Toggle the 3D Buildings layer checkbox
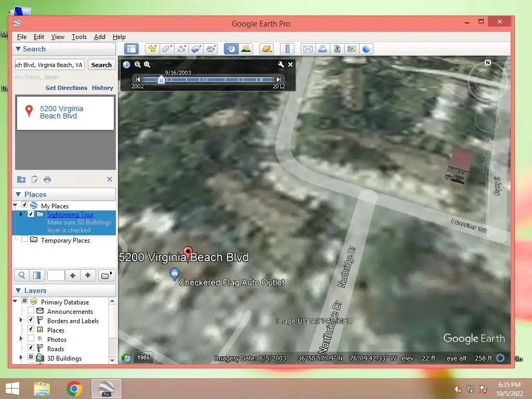532x399 pixels. click(31, 357)
